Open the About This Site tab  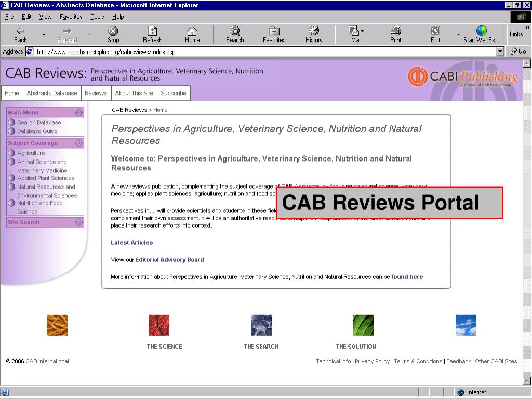[134, 94]
